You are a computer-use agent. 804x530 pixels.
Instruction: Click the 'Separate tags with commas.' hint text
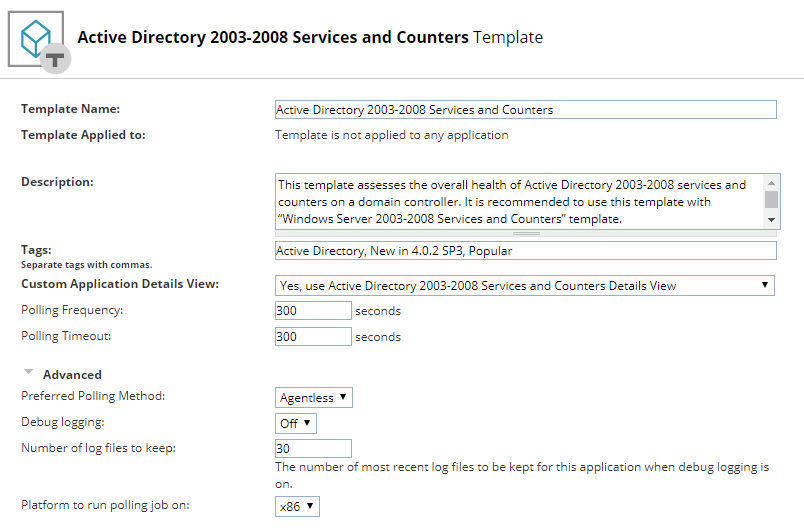click(x=87, y=265)
